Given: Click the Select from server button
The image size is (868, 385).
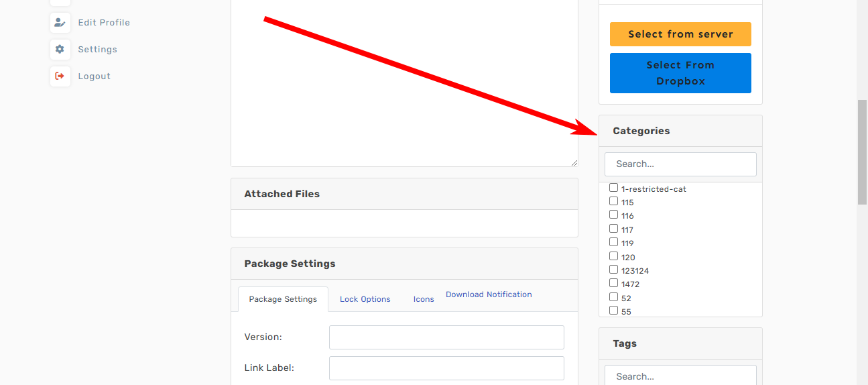Looking at the screenshot, I should point(680,34).
